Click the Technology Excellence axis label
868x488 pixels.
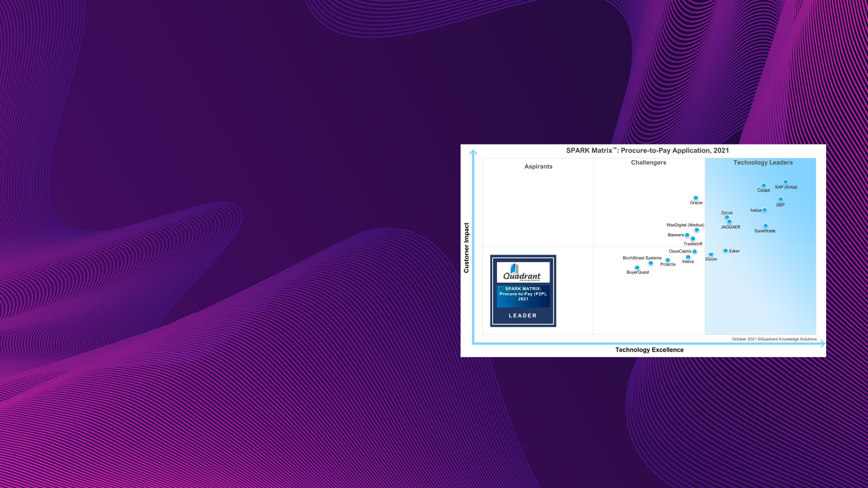(x=649, y=350)
